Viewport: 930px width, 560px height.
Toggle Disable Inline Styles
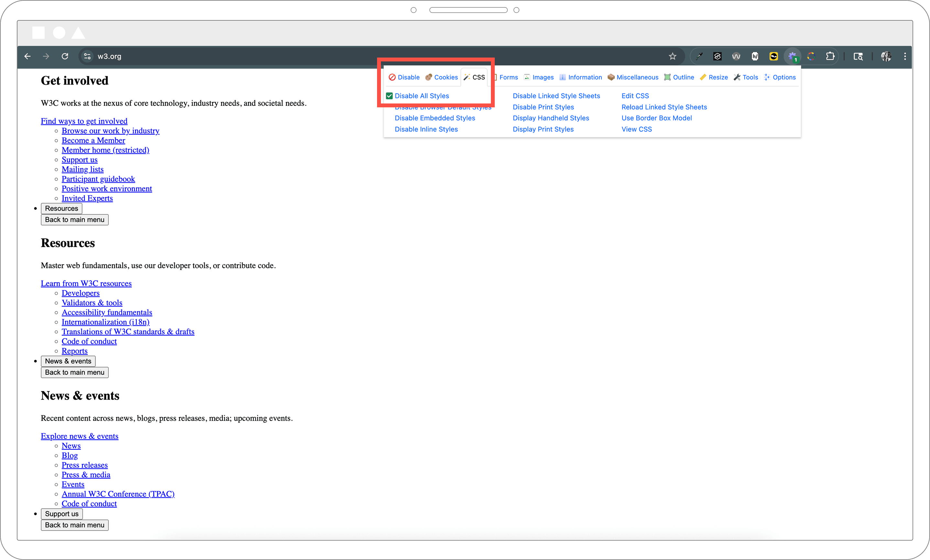[426, 129]
